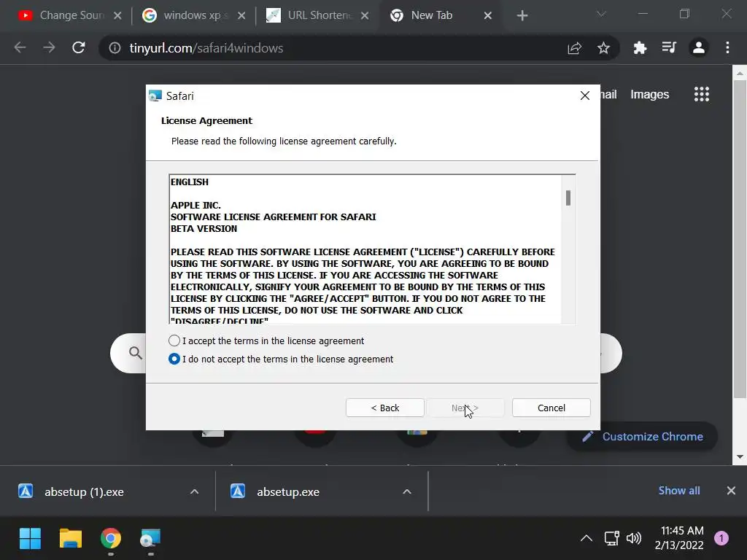Expand options for absetup (1).exe download
The image size is (747, 560).
(x=194, y=491)
